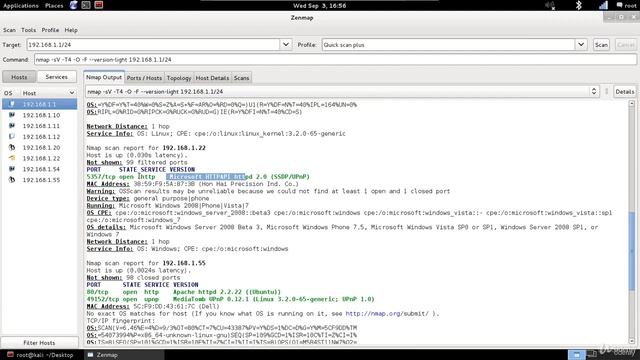Click the Cancel scan button

625,44
